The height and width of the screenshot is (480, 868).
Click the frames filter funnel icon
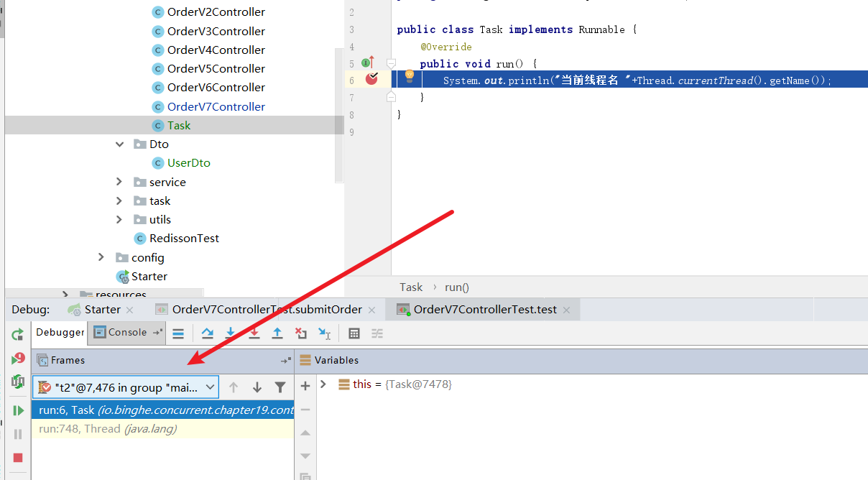pos(280,387)
